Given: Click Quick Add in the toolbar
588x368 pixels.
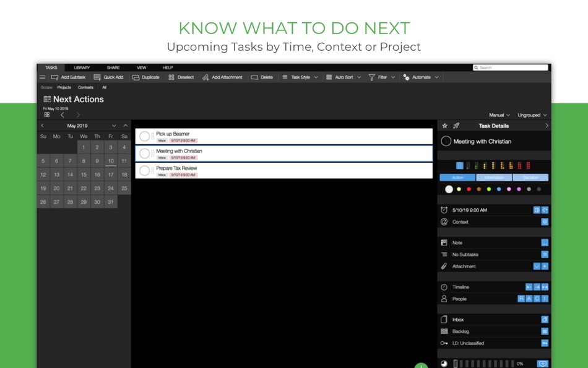Looking at the screenshot, I should [x=108, y=77].
